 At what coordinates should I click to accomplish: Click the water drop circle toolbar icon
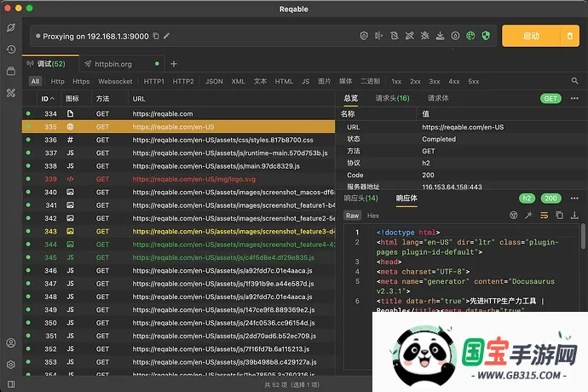455,36
